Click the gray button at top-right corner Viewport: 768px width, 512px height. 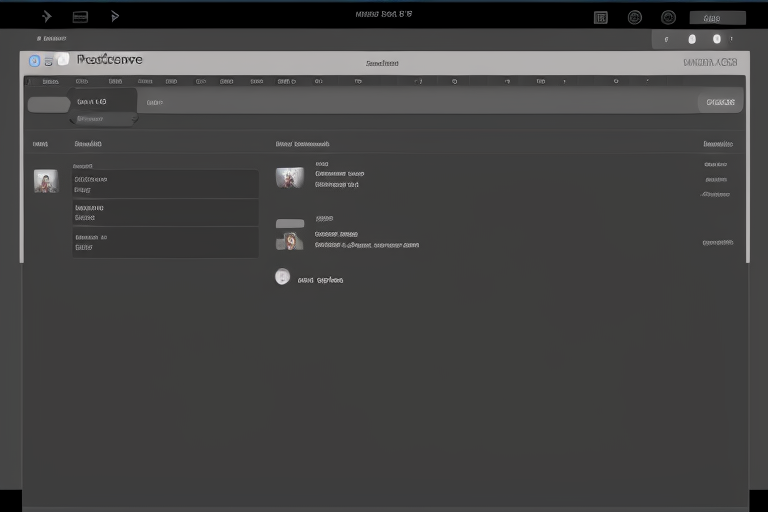click(x=717, y=18)
